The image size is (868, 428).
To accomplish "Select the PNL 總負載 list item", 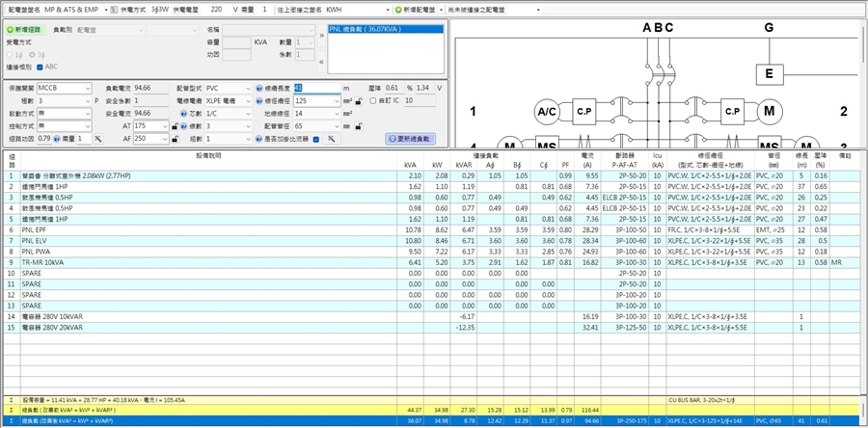I will point(366,30).
